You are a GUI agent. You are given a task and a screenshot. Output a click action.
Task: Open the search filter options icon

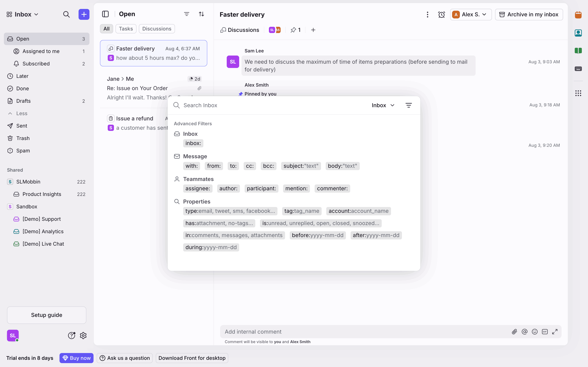[409, 105]
